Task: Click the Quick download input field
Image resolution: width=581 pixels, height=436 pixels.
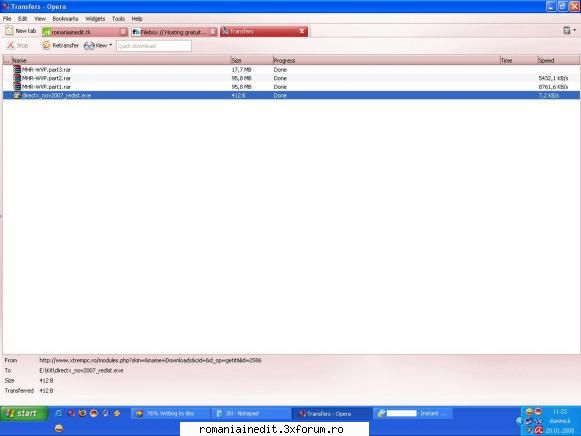Action: [154, 46]
